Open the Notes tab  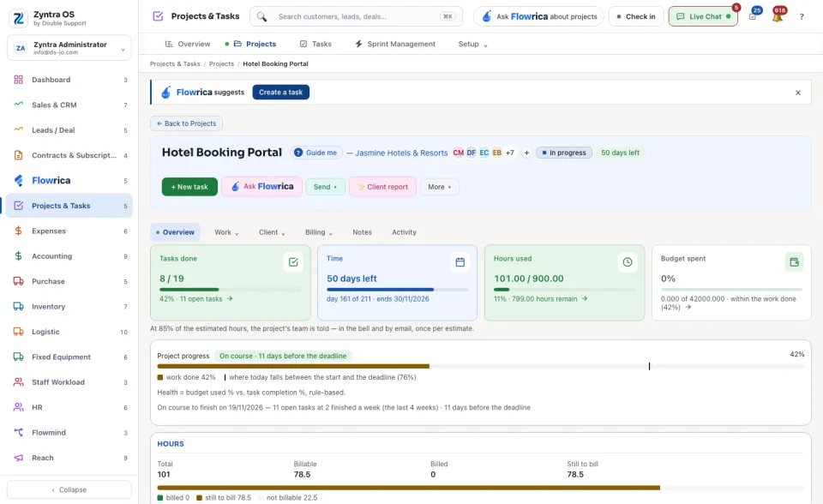(362, 232)
